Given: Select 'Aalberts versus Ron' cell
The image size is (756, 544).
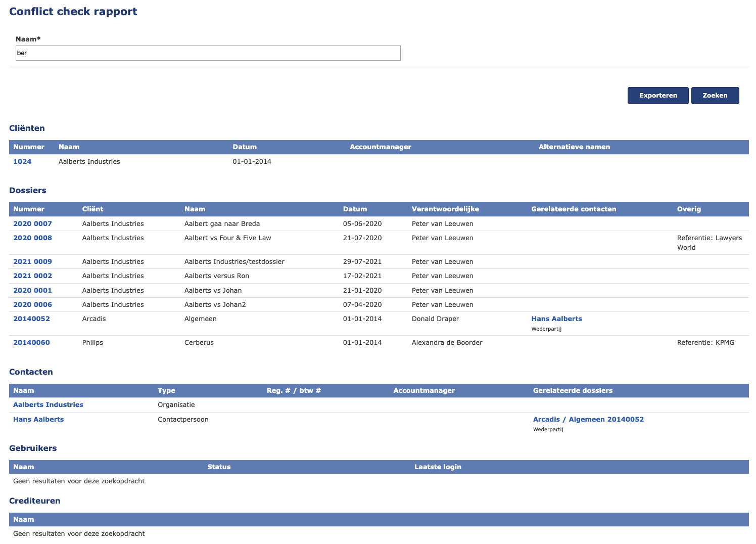Looking at the screenshot, I should click(x=216, y=276).
